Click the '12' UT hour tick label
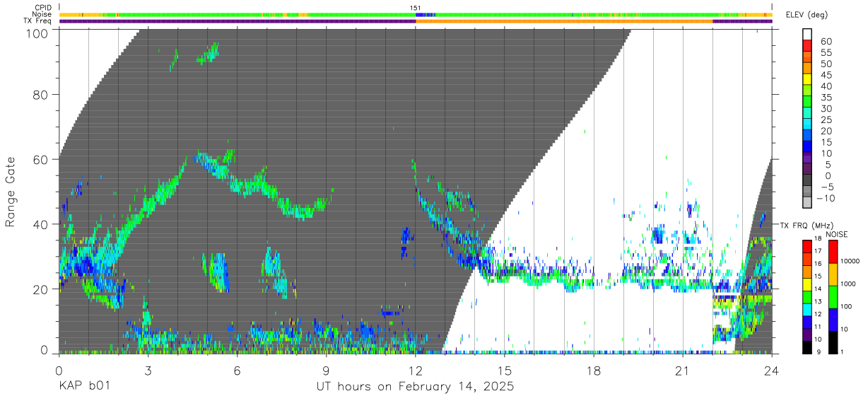The width and height of the screenshot is (868, 401). click(x=416, y=371)
